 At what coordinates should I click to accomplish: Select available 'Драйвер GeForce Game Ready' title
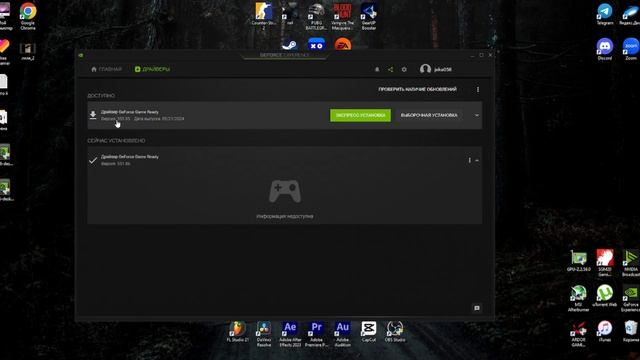pyautogui.click(x=130, y=112)
